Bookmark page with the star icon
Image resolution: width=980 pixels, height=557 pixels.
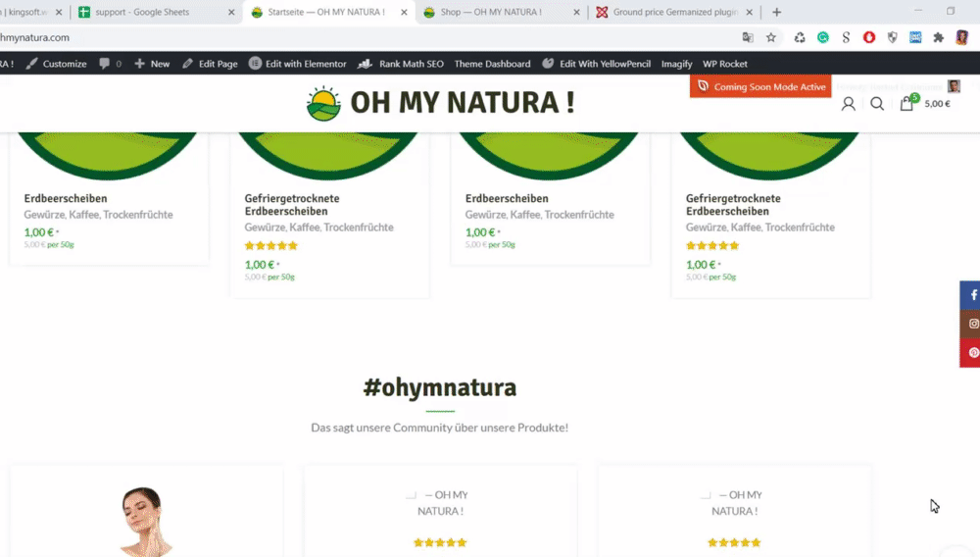770,37
